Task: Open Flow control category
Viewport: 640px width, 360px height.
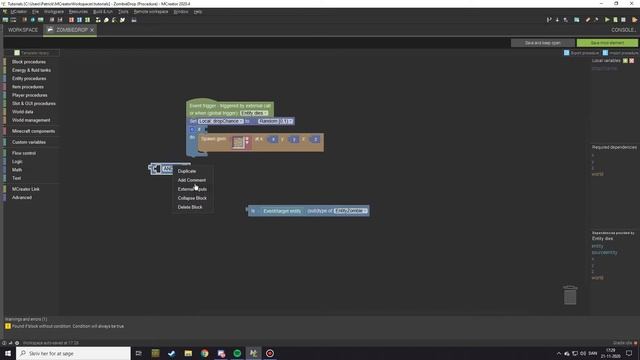Action: (24, 153)
